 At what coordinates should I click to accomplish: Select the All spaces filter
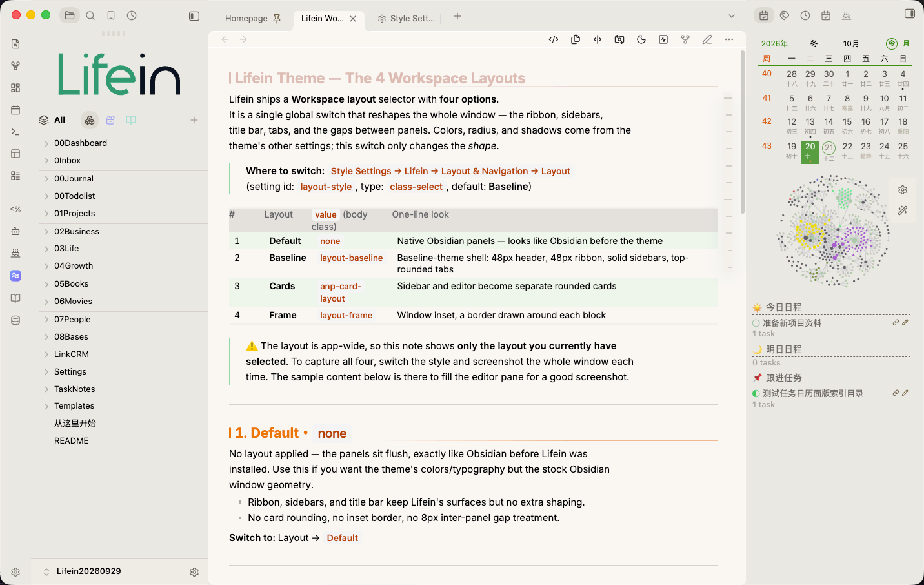point(52,120)
